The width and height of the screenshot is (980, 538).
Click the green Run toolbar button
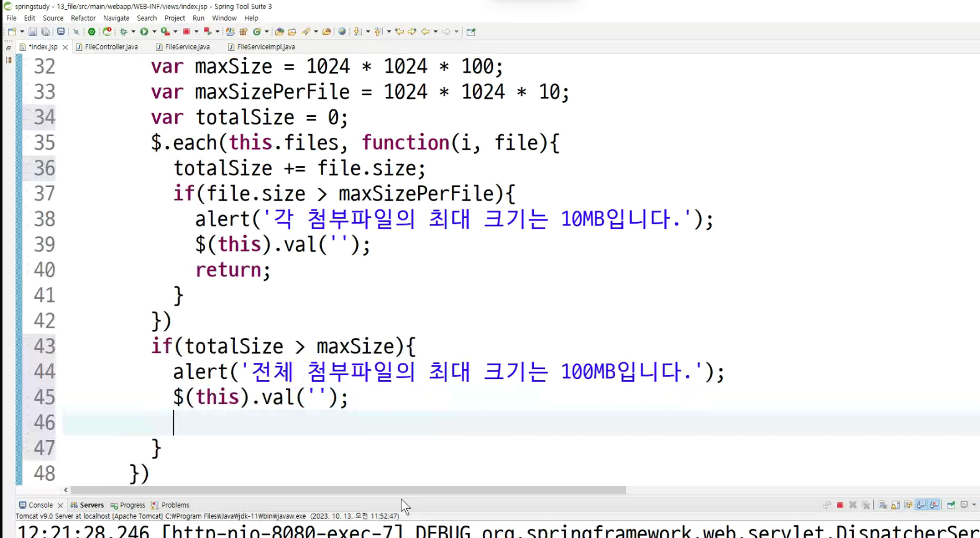(144, 32)
